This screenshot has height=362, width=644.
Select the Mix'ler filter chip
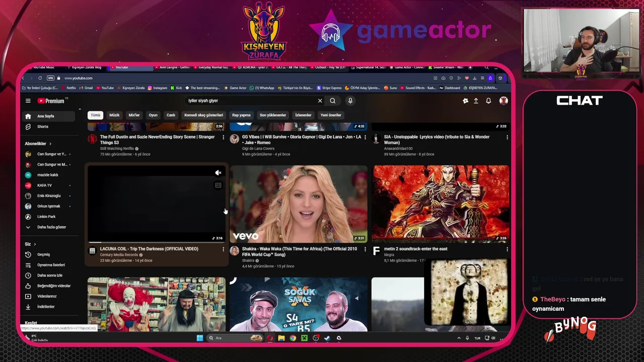[x=134, y=115]
